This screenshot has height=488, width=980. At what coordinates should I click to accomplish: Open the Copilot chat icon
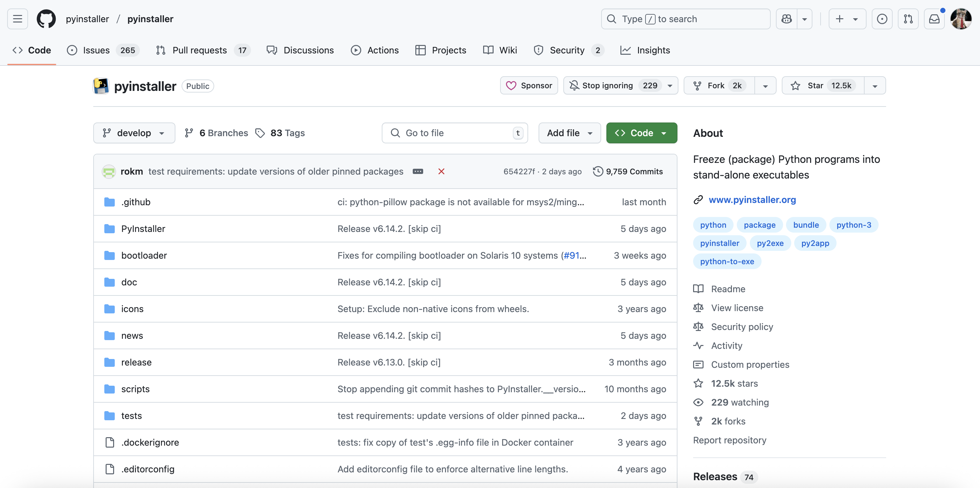pyautogui.click(x=786, y=19)
